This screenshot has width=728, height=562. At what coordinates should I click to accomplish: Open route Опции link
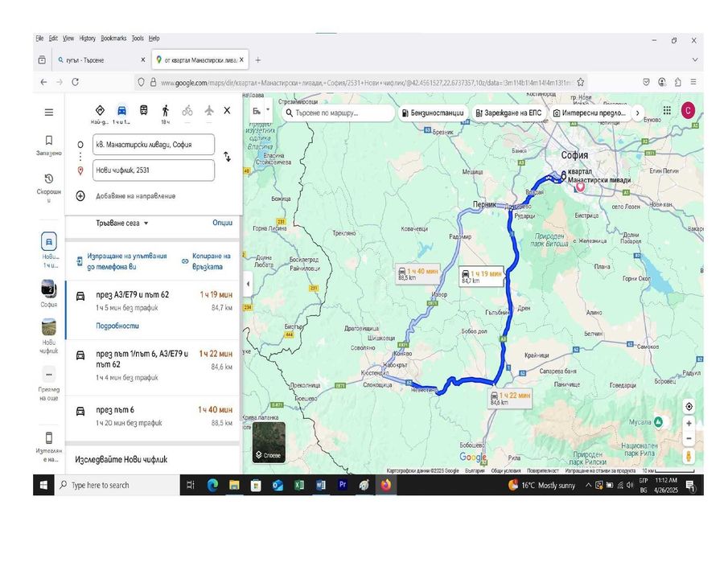tap(222, 223)
